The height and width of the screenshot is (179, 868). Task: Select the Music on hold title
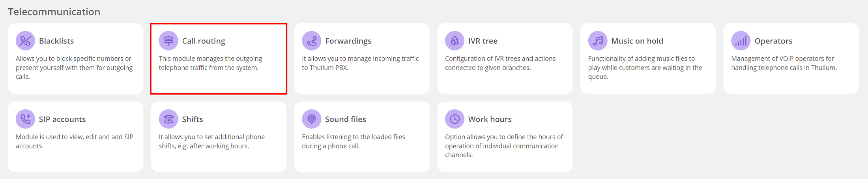(x=637, y=41)
